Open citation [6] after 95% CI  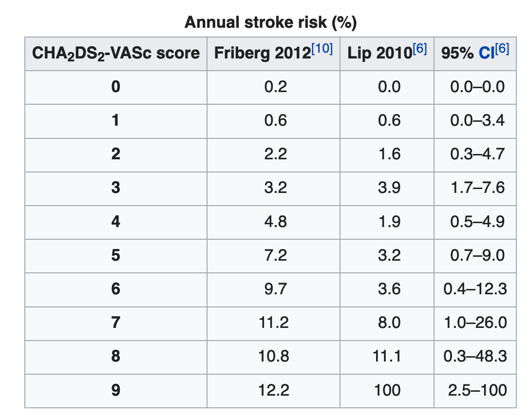(x=502, y=49)
